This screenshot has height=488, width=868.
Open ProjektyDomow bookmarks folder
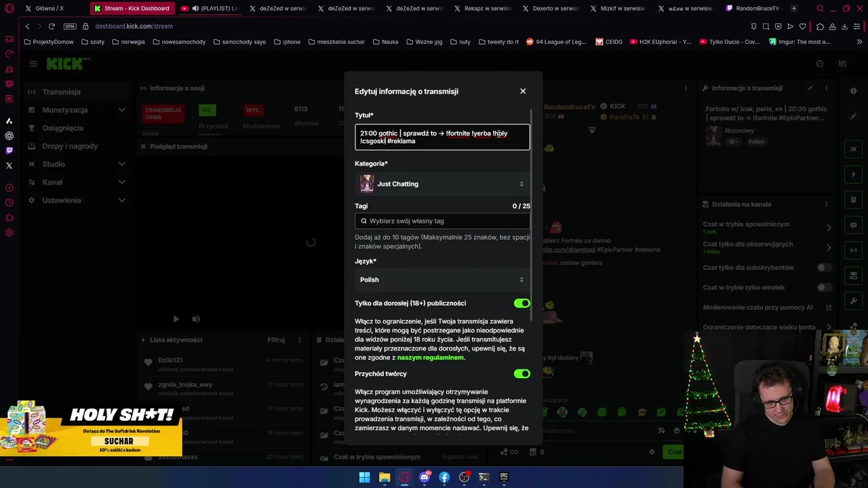tap(48, 41)
